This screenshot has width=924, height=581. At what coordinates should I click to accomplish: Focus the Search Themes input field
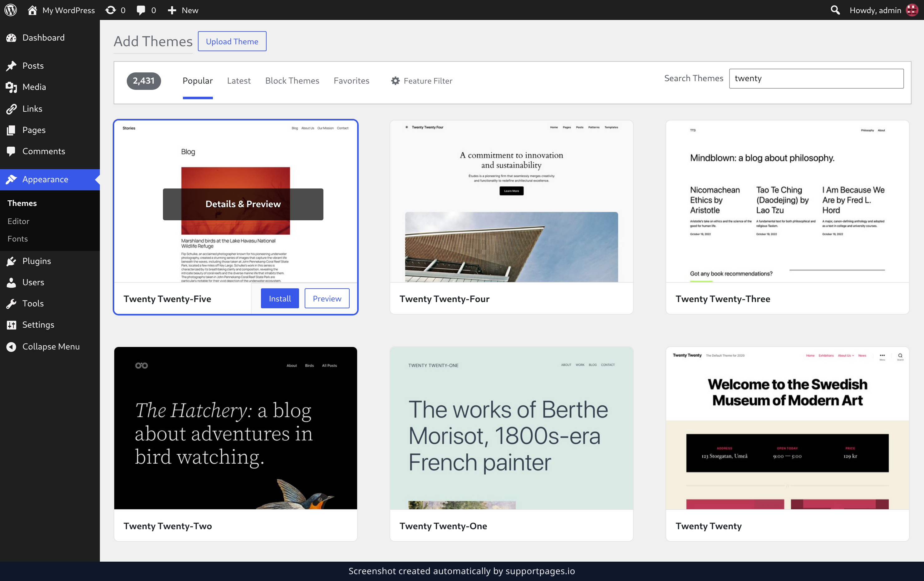point(816,79)
